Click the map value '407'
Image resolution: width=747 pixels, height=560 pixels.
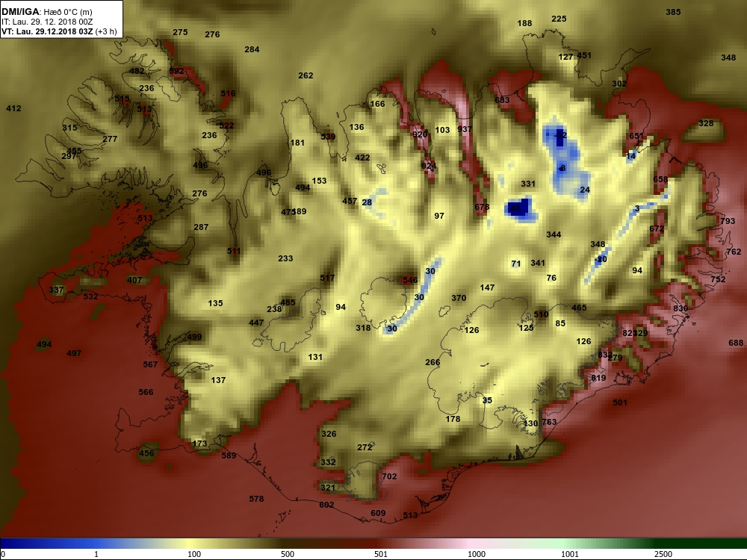(x=134, y=279)
